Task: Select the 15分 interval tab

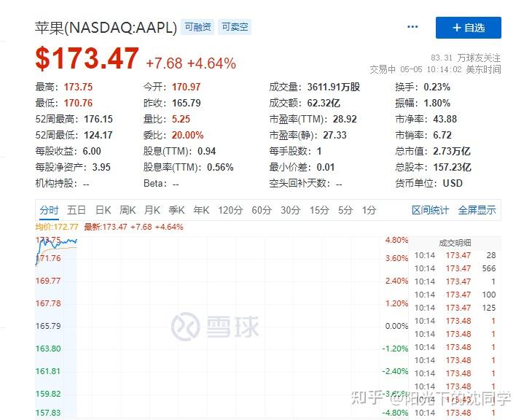Action: pyautogui.click(x=319, y=210)
